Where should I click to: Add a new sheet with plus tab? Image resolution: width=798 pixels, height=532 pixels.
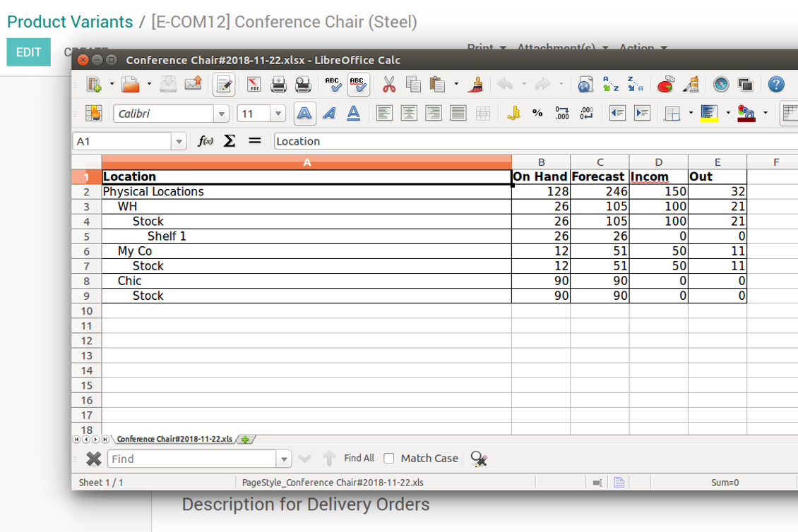(246, 440)
